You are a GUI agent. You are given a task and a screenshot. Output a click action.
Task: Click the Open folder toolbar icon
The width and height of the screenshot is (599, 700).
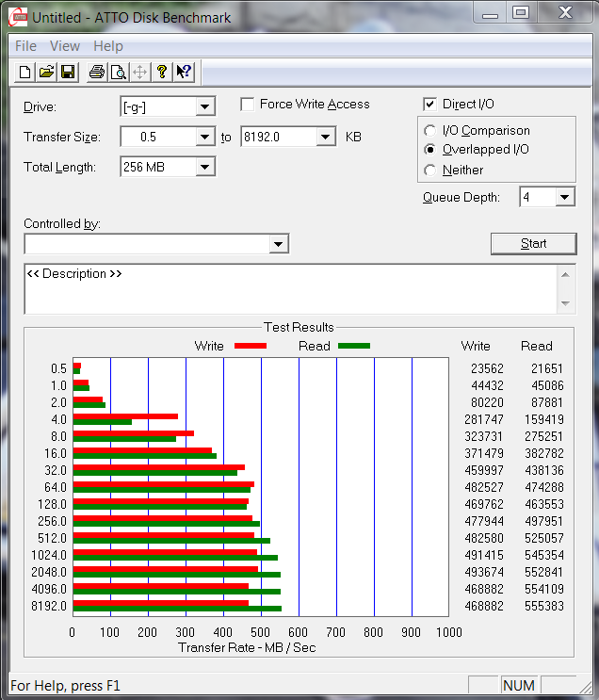47,72
